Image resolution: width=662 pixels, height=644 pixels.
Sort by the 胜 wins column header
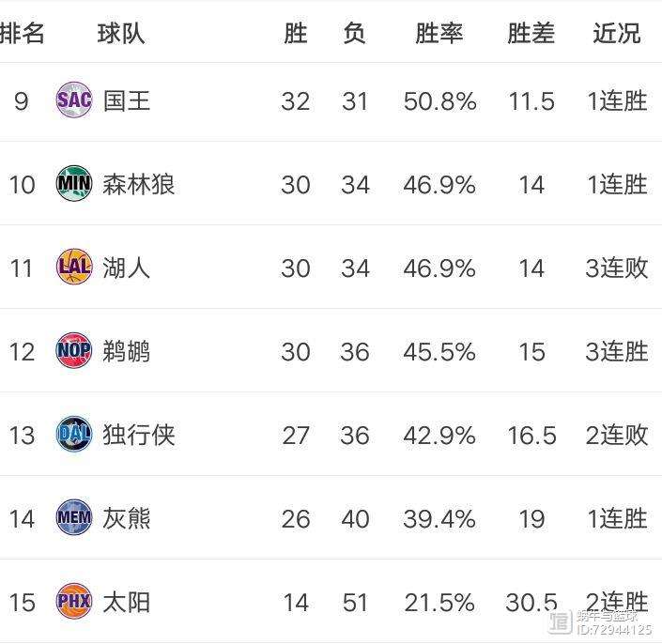coord(296,34)
